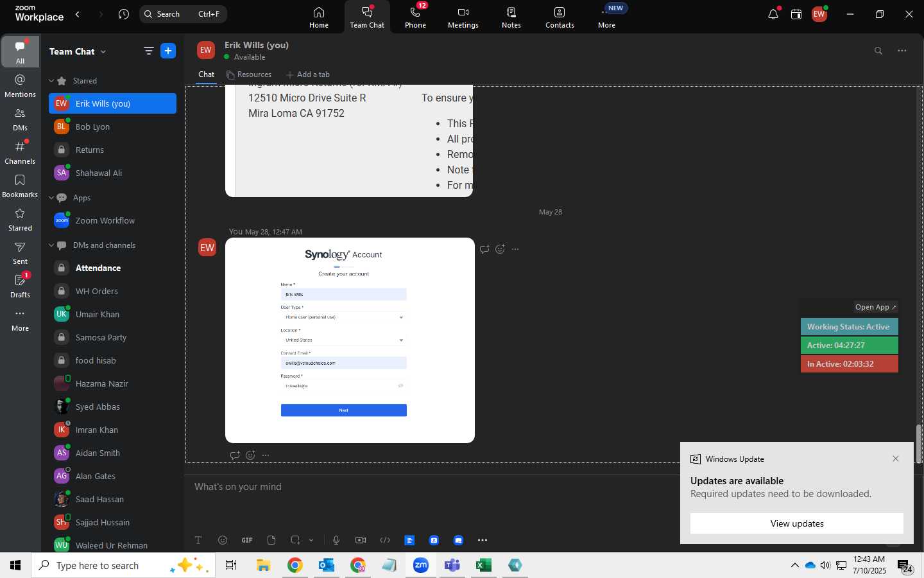Open the GIF picker
The width and height of the screenshot is (924, 578).
pos(247,540)
